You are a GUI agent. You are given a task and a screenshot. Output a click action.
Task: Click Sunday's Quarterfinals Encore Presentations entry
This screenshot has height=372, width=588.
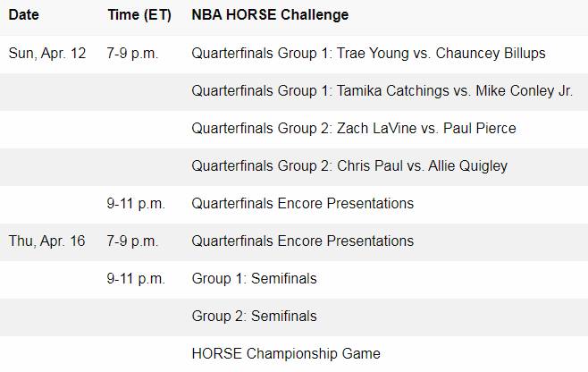point(302,203)
